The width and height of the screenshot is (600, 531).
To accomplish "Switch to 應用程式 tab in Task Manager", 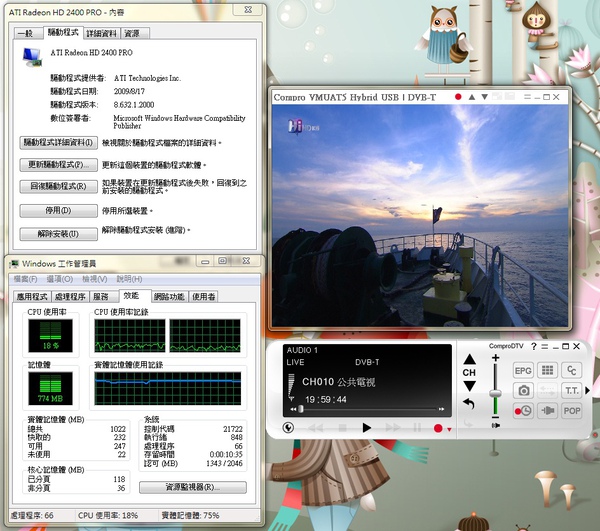I will pos(32,296).
